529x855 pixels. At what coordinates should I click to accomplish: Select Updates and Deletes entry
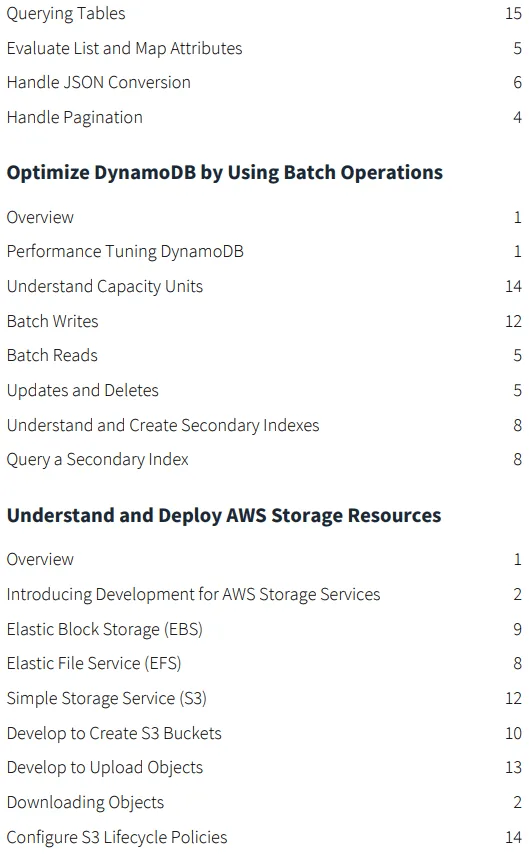[x=83, y=390]
